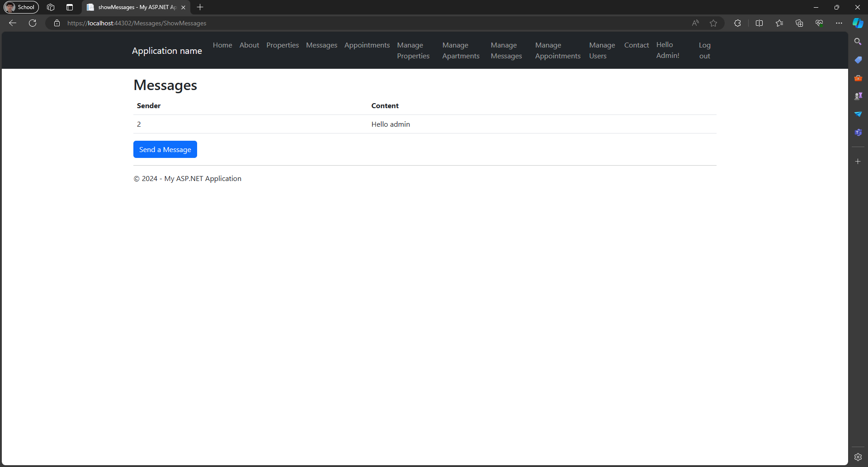The image size is (868, 467).
Task: Restore down the browser window
Action: 837,7
